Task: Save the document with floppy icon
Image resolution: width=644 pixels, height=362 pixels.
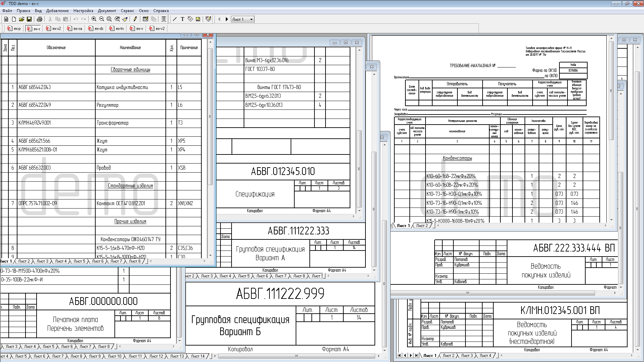Action: 29,19
